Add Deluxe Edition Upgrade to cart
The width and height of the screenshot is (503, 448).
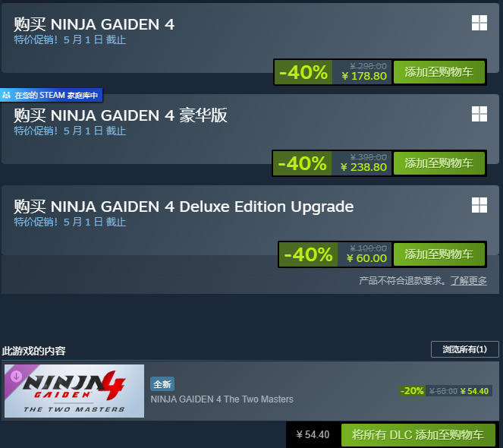[x=439, y=254]
